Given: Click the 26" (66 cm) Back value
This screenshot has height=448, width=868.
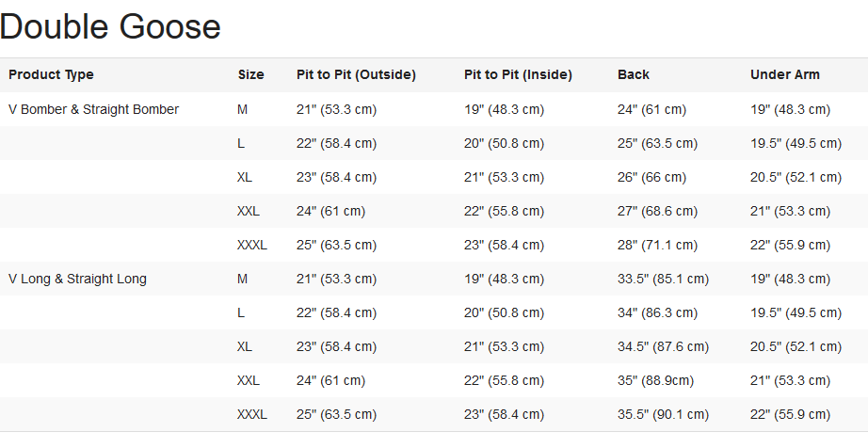Looking at the screenshot, I should [651, 177].
